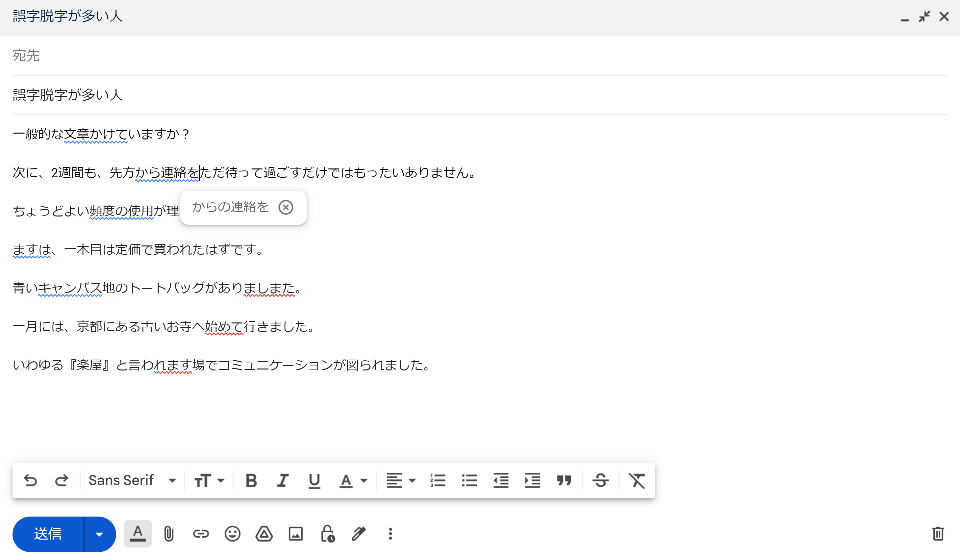Attach a file using the paperclip icon
960x560 pixels.
(x=169, y=534)
